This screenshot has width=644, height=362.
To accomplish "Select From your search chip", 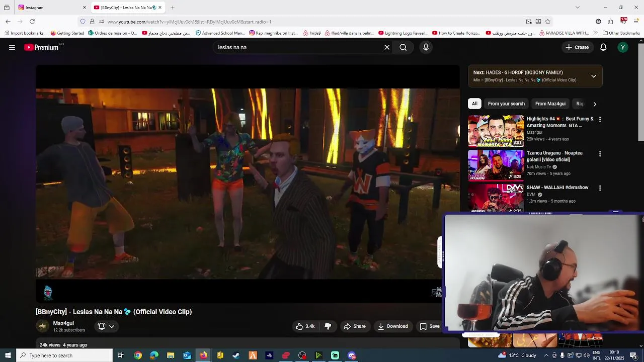I will 506,104.
